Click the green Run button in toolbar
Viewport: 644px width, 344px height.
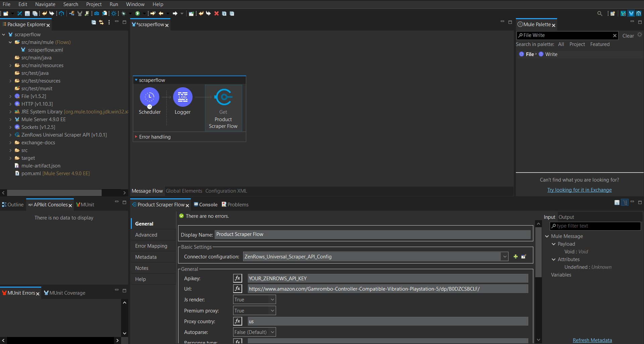[138, 13]
